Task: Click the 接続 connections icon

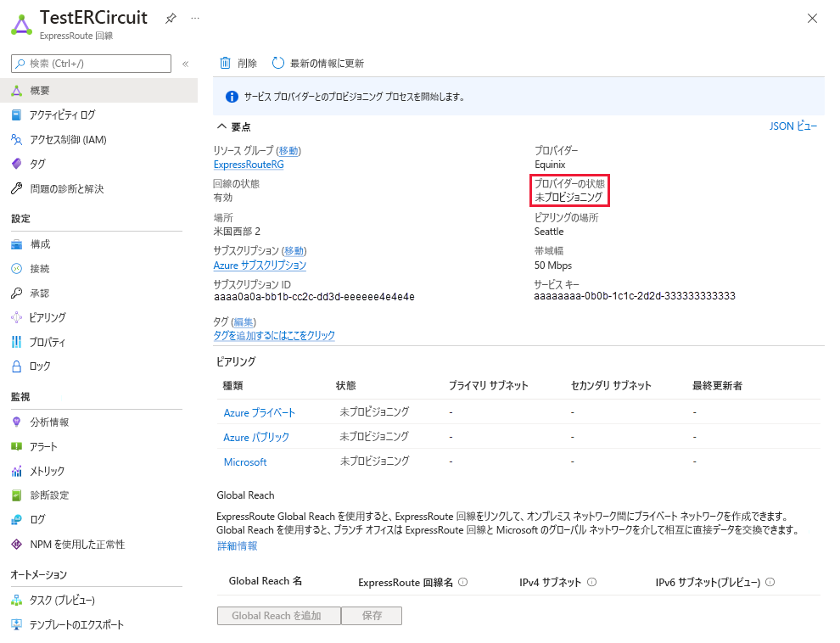Action: pyautogui.click(x=17, y=268)
